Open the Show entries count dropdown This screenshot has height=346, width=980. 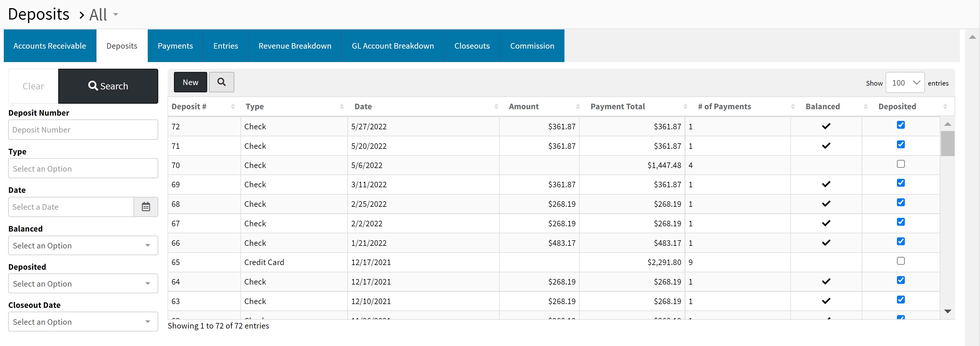[905, 82]
